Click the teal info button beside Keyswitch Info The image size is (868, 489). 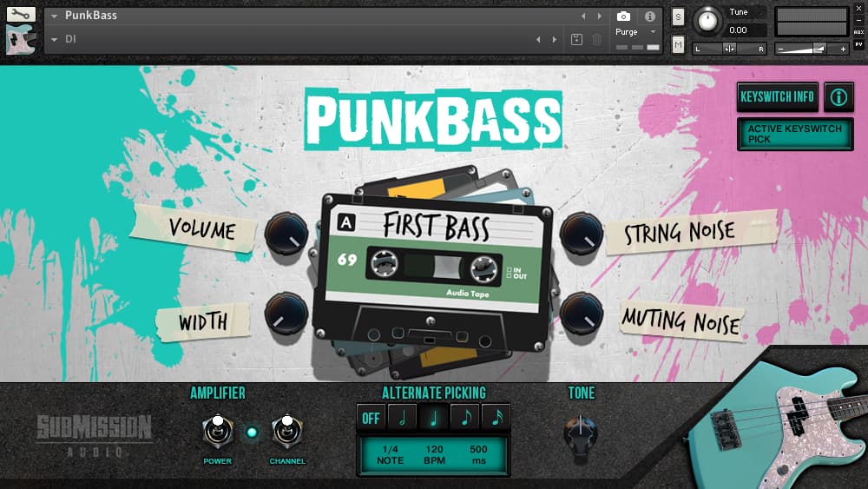[x=838, y=97]
